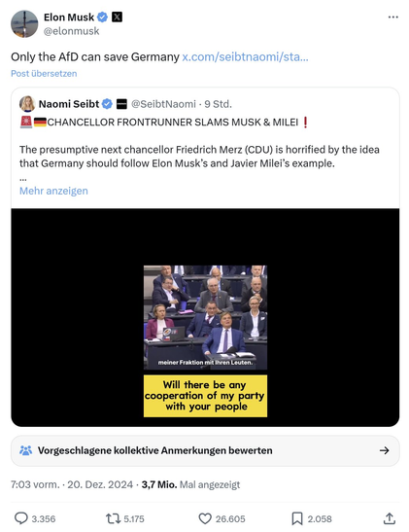Click the community notes people icon
Viewport: 409px width, 532px height.
[x=26, y=450]
